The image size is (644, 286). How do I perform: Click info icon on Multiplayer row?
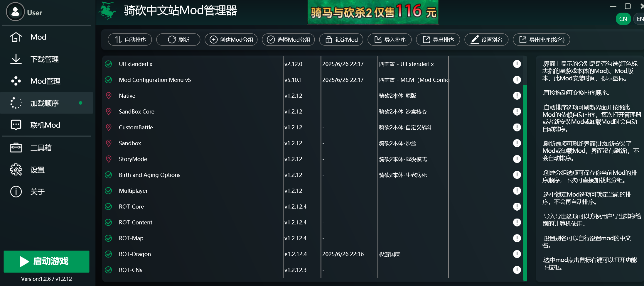pyautogui.click(x=517, y=191)
